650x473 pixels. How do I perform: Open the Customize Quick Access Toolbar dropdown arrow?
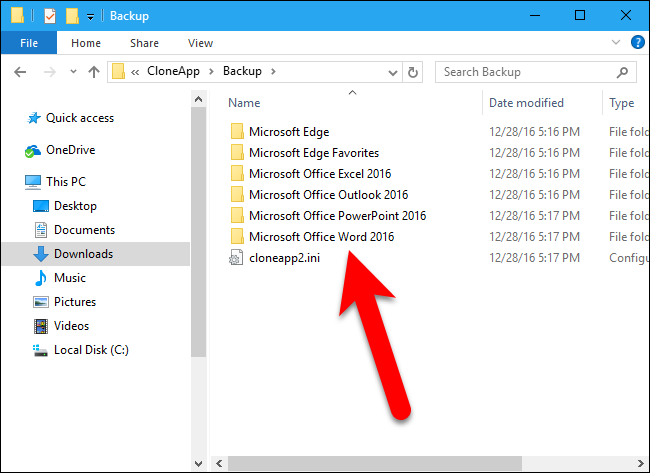tap(90, 17)
